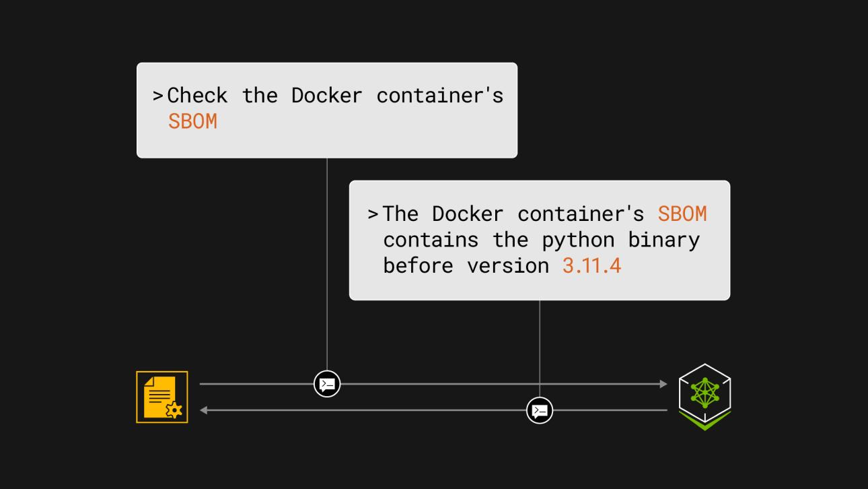Click the orange SBOM text in the second message
The width and height of the screenshot is (868, 489).
click(x=682, y=214)
